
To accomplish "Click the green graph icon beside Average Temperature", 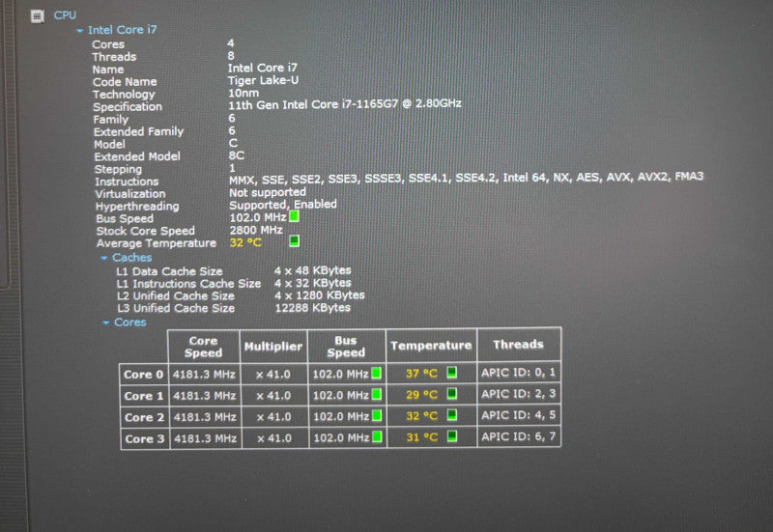I will (295, 241).
